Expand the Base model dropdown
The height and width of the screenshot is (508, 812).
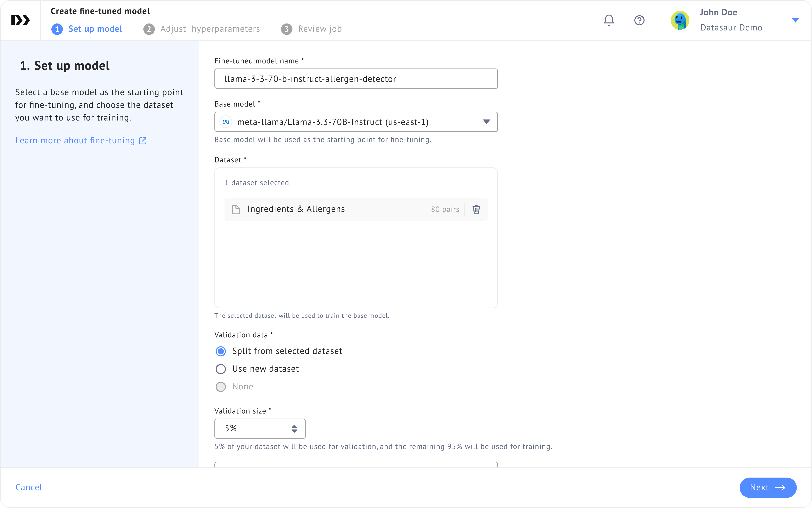click(486, 122)
